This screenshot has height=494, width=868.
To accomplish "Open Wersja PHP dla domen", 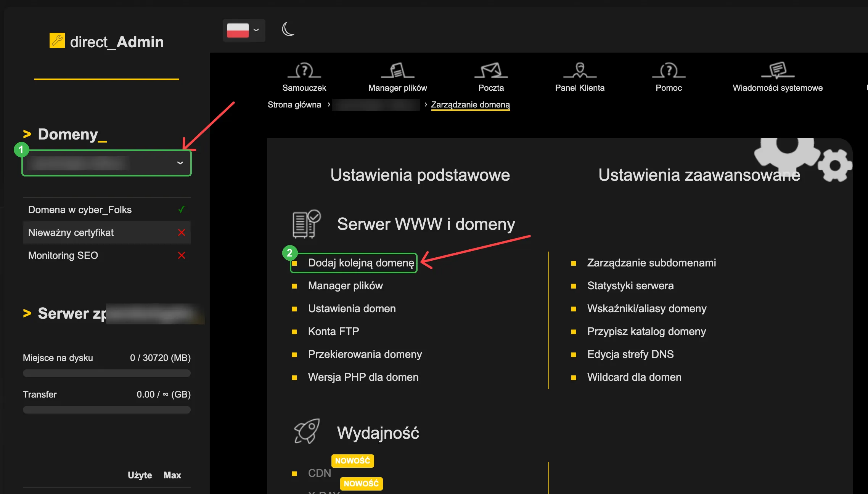I will (363, 377).
